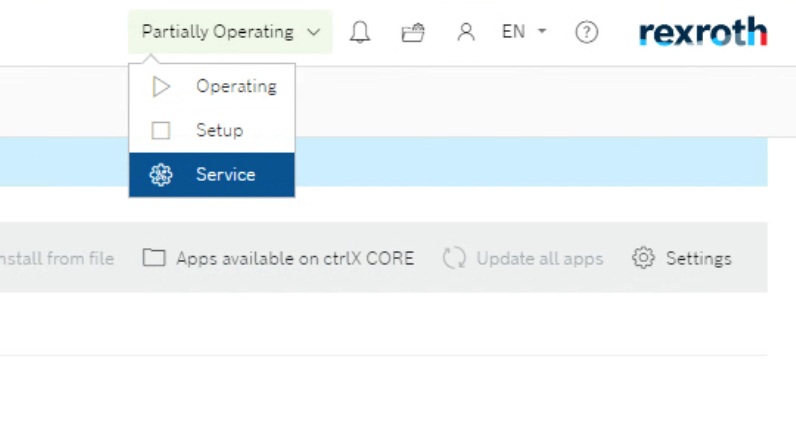Viewport: 796px width, 430px height.
Task: Open the notifications bell icon
Action: (x=360, y=32)
